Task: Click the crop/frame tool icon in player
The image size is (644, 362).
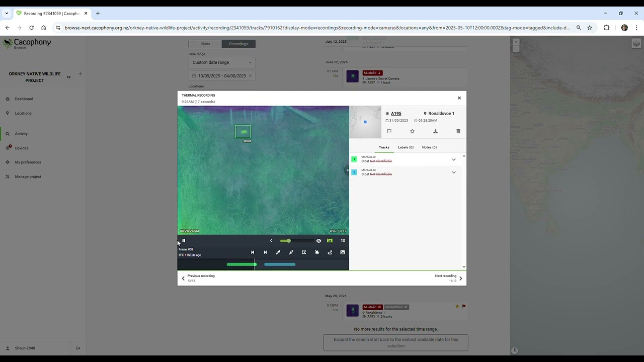Action: coord(304,252)
